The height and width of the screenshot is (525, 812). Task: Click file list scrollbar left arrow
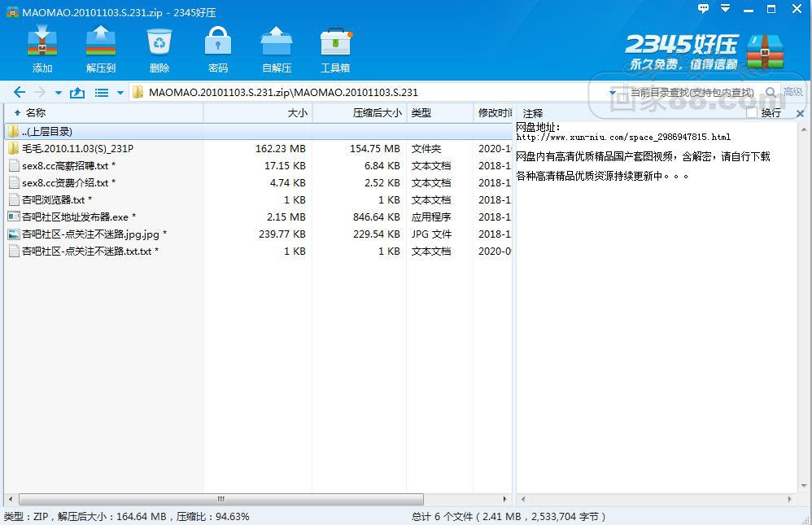11,500
